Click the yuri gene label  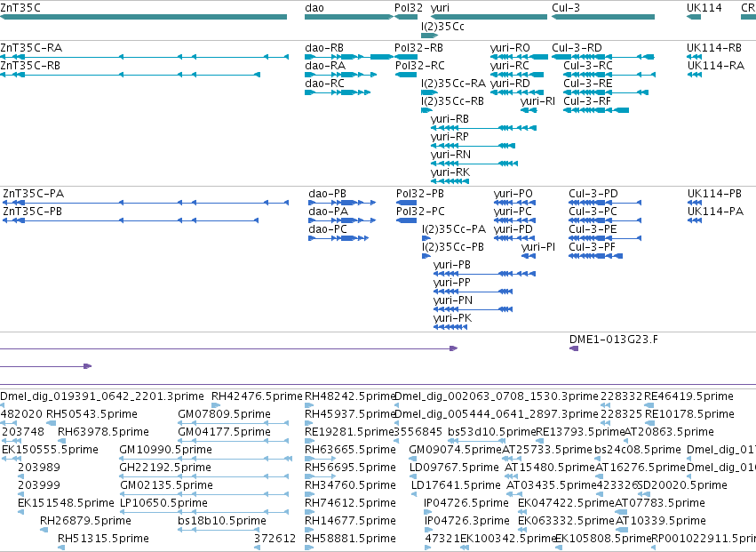tap(440, 8)
